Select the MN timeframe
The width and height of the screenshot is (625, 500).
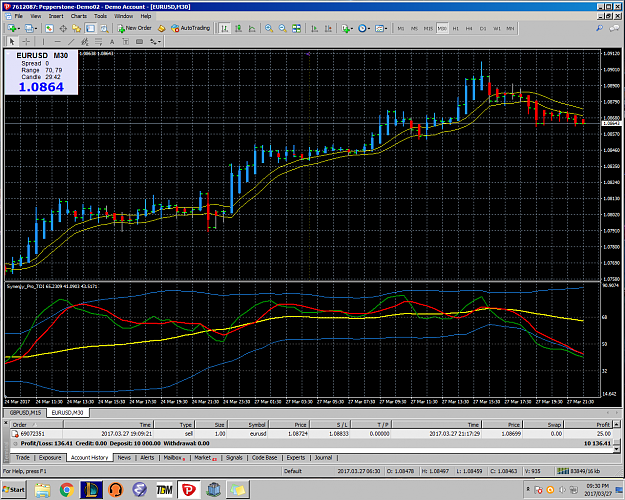click(510, 28)
